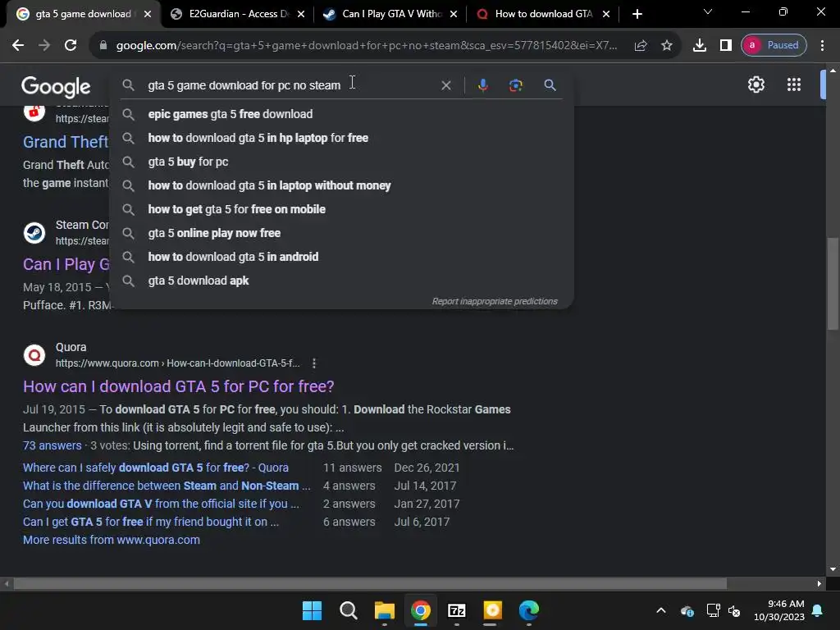Reload the current page
840x630 pixels.
click(71, 46)
